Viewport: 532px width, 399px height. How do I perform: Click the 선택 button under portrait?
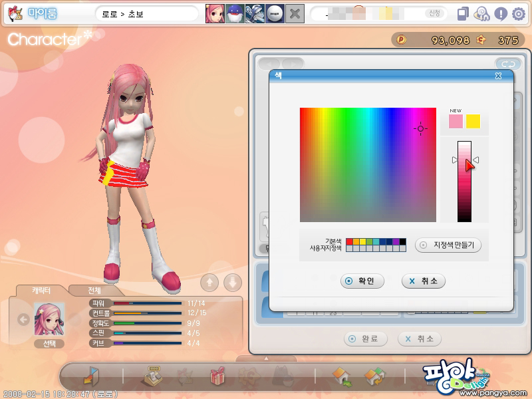point(49,344)
